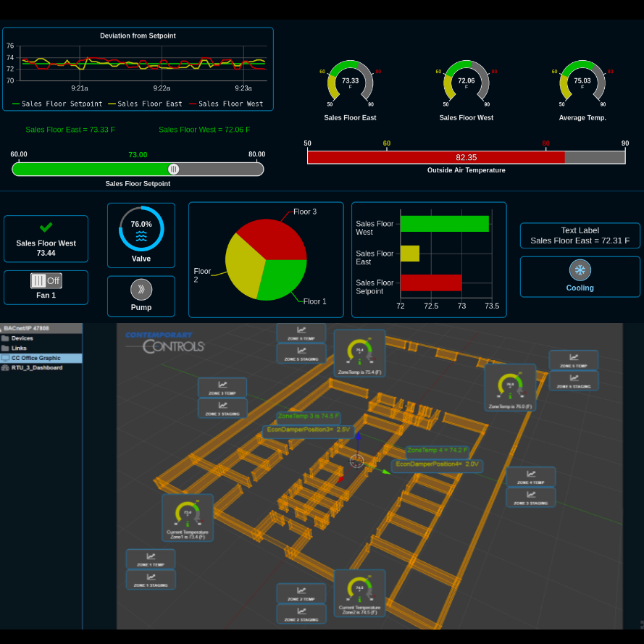Click staging trend button right of 76.0 gauge
This screenshot has height=644, width=644.
(573, 381)
